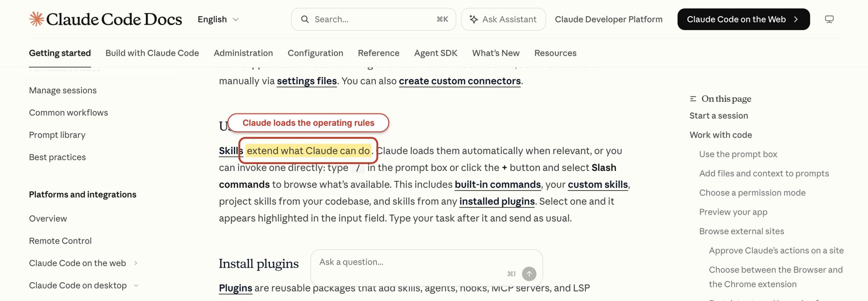This screenshot has width=868, height=301.
Task: Click the Platforms and integrations heading
Action: (82, 195)
